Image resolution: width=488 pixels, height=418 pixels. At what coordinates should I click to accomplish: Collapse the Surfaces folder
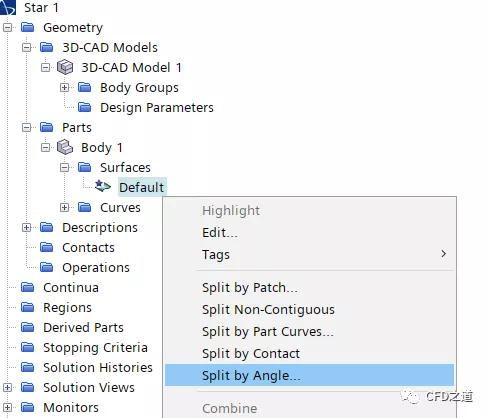tap(64, 167)
